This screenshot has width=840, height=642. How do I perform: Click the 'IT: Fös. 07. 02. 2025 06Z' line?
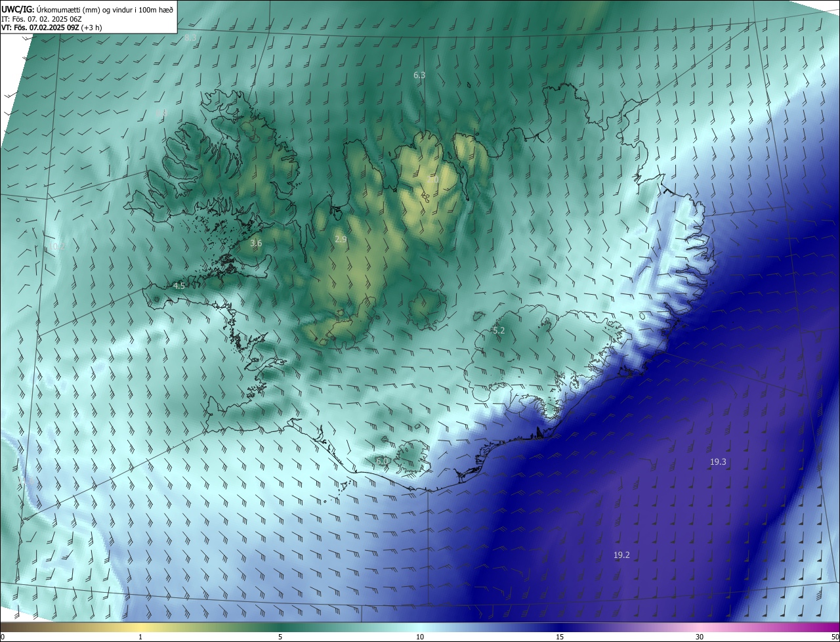(x=41, y=18)
